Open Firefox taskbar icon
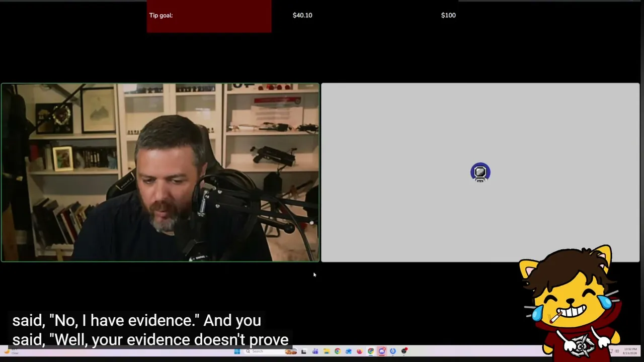 pyautogui.click(x=359, y=351)
